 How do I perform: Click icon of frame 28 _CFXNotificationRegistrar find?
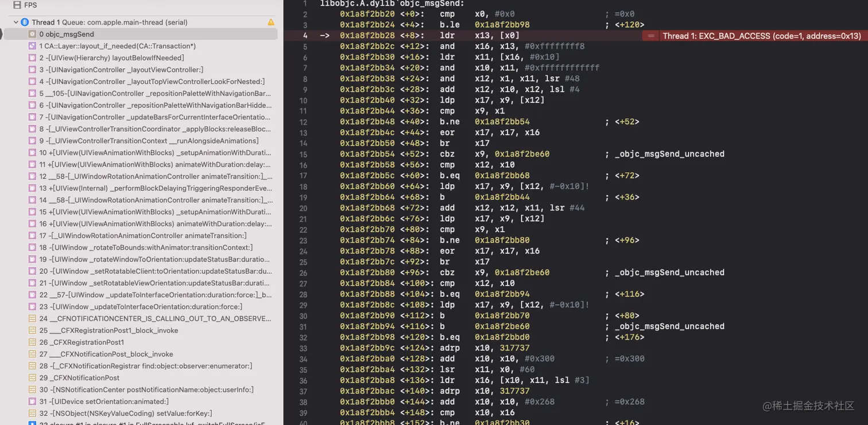[x=33, y=366]
